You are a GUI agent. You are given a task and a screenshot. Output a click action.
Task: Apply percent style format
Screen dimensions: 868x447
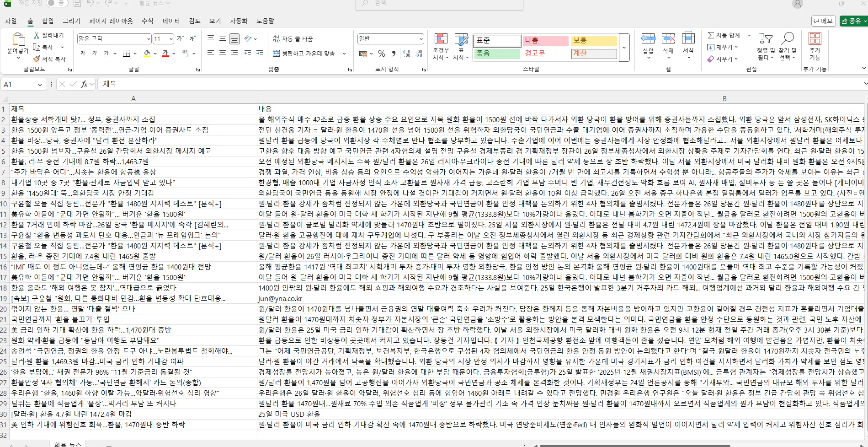[x=382, y=54]
